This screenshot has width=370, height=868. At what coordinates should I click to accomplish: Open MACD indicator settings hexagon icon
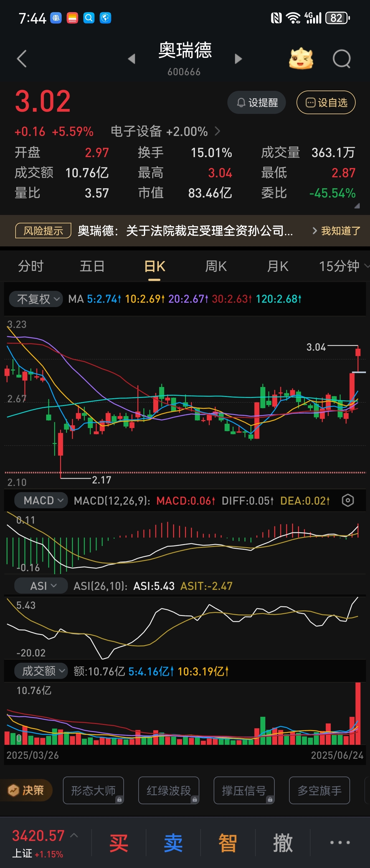pos(348,500)
